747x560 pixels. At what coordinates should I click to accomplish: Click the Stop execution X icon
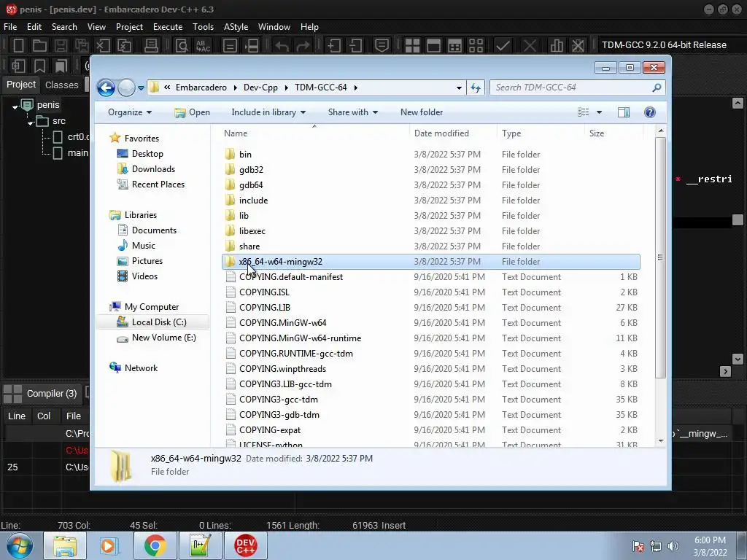[x=530, y=45]
